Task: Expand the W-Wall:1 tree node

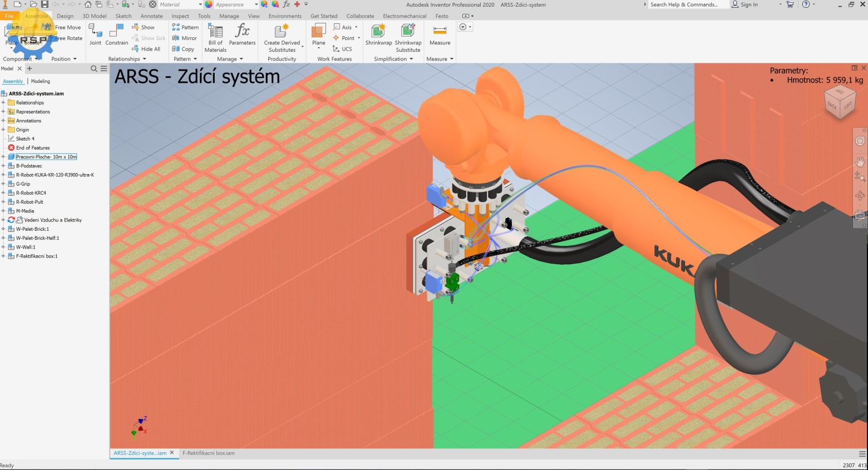Action: point(3,248)
